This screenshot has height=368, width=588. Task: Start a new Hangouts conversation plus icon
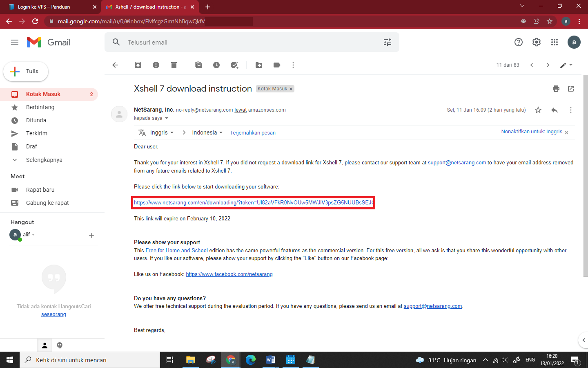click(x=91, y=236)
